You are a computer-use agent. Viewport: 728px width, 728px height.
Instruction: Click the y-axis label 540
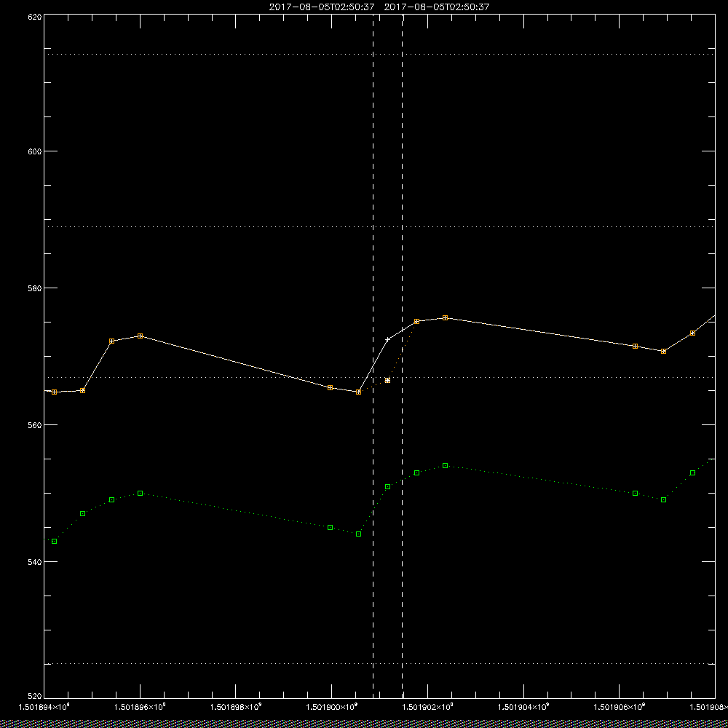pyautogui.click(x=35, y=562)
